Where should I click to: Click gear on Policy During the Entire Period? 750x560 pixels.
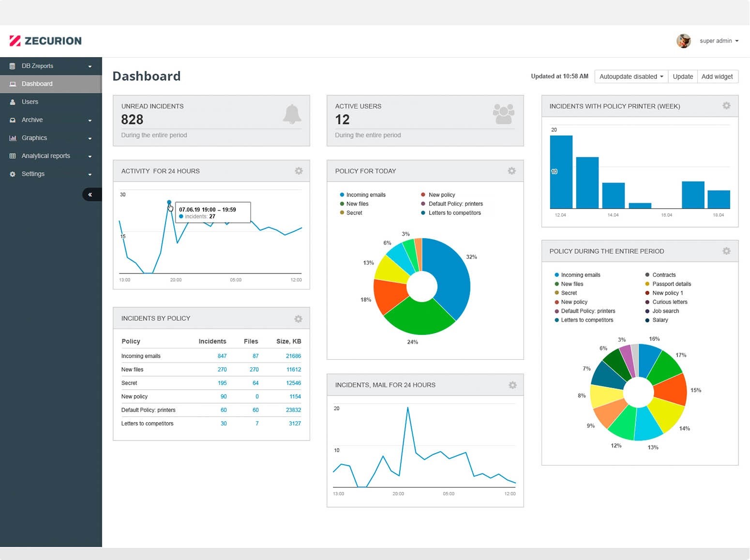pyautogui.click(x=726, y=251)
